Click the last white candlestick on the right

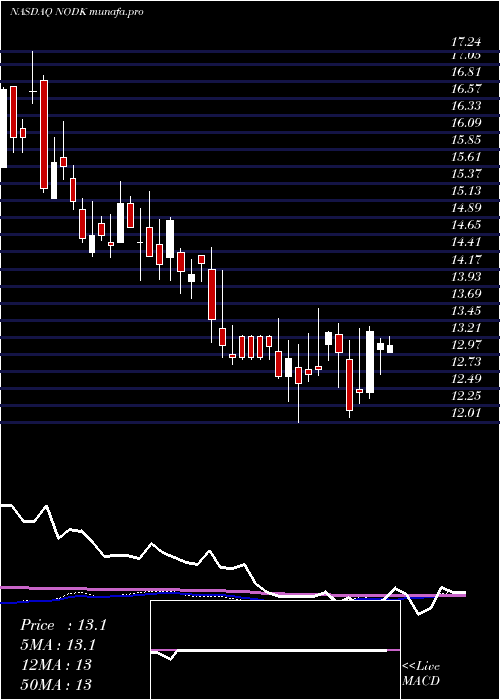click(390, 349)
